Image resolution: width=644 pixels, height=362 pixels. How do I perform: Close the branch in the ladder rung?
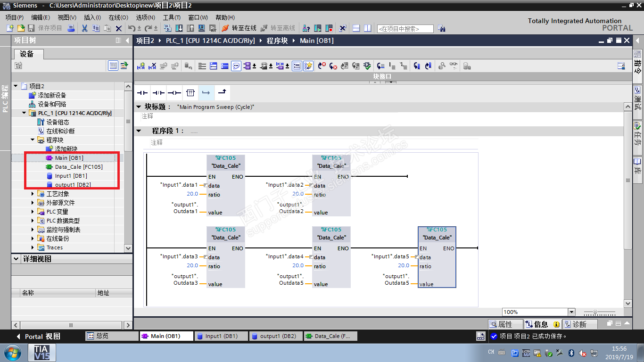[x=222, y=93]
